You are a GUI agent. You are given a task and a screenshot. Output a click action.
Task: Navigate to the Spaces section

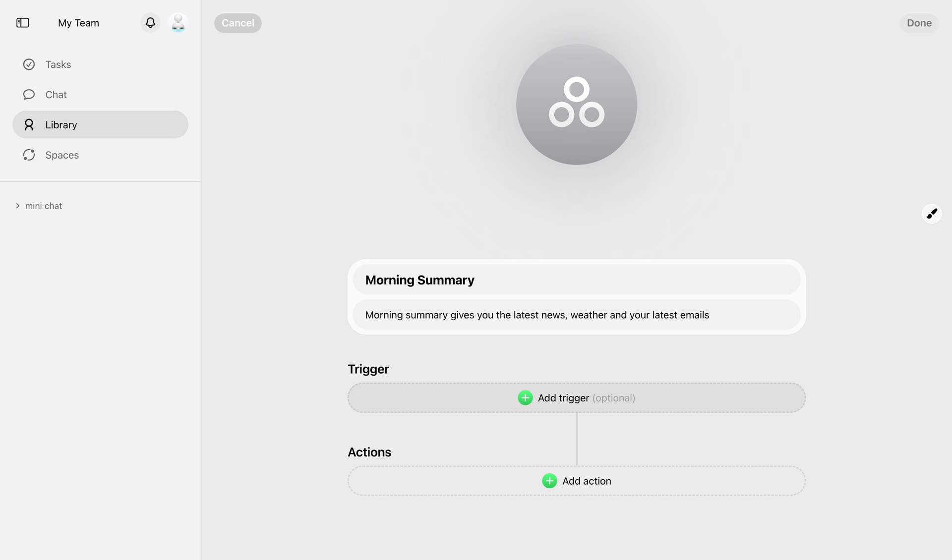point(62,155)
